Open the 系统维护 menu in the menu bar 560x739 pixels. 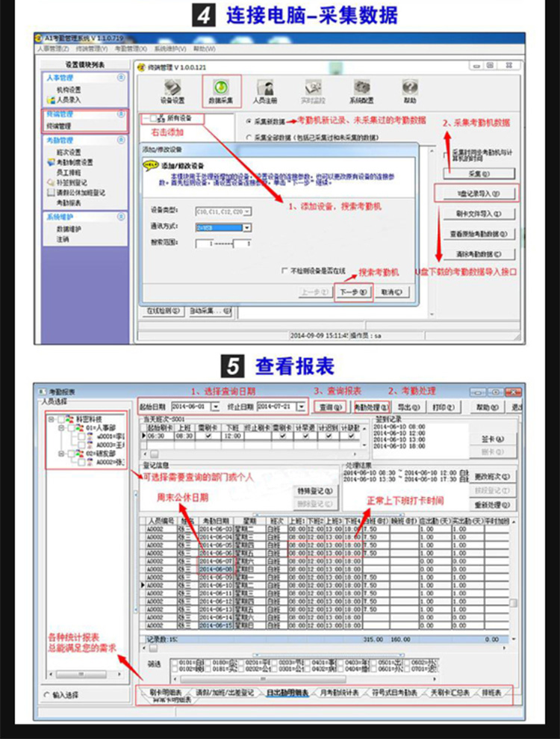170,49
